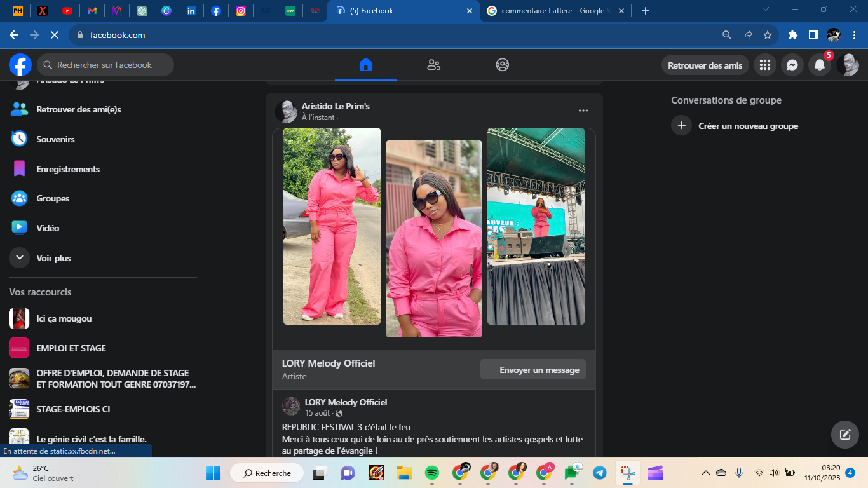Click the new message compose icon
Viewport: 868px width, 488px height.
845,435
